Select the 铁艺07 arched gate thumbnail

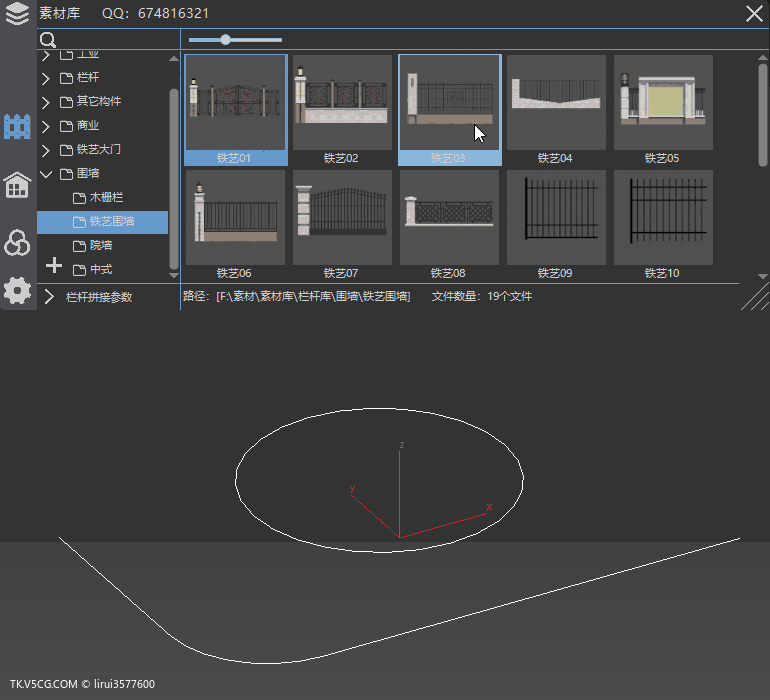(341, 218)
